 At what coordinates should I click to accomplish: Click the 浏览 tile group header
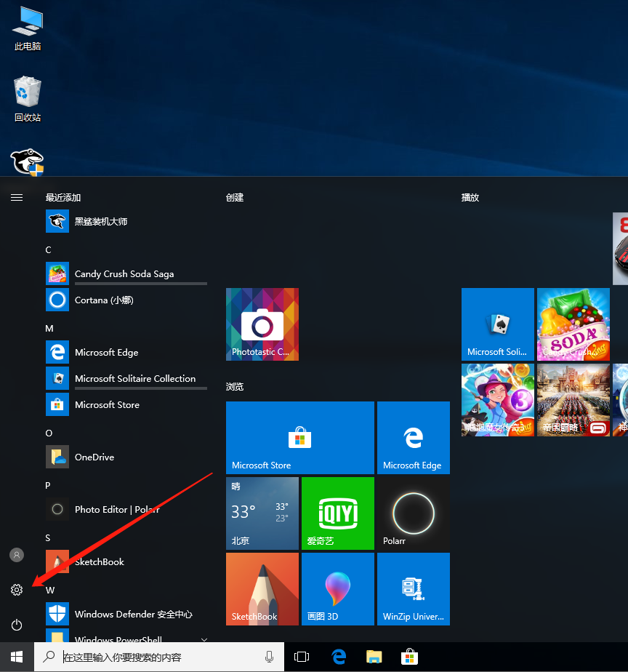coord(235,387)
